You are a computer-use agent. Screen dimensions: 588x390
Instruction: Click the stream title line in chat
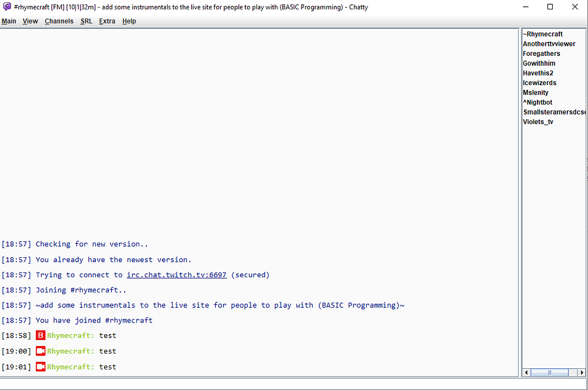pos(220,305)
